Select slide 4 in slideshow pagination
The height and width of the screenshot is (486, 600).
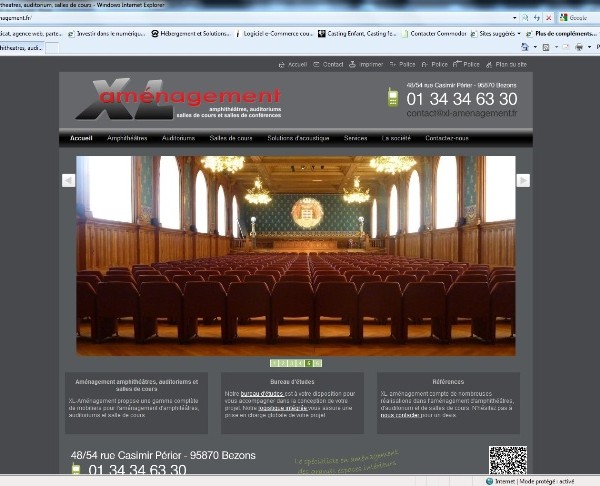300,363
